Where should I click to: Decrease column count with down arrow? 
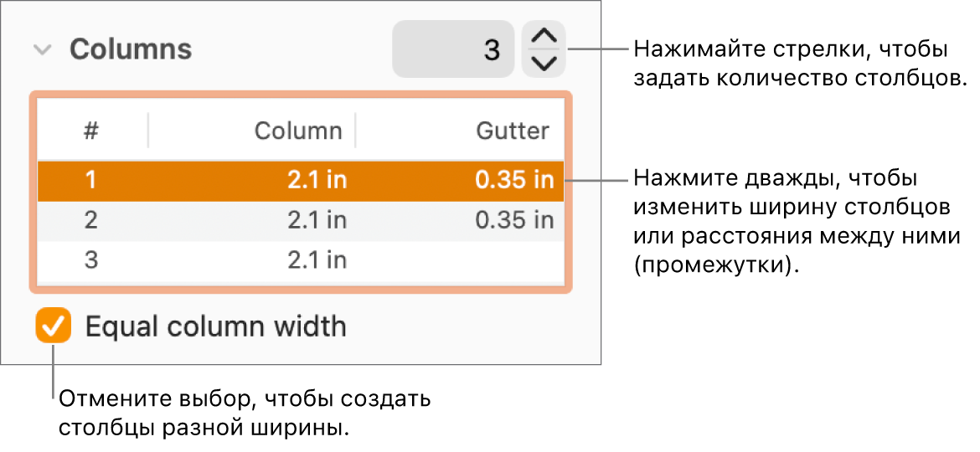tap(544, 63)
